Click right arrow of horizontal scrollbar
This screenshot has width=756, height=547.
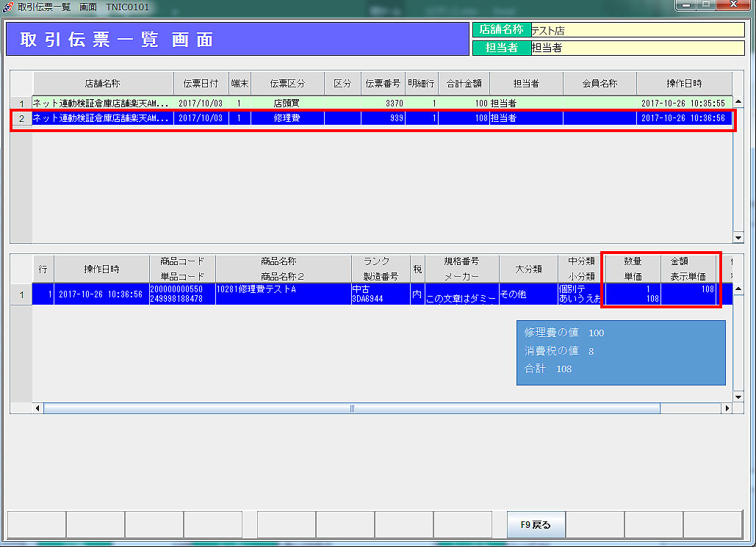pos(728,408)
